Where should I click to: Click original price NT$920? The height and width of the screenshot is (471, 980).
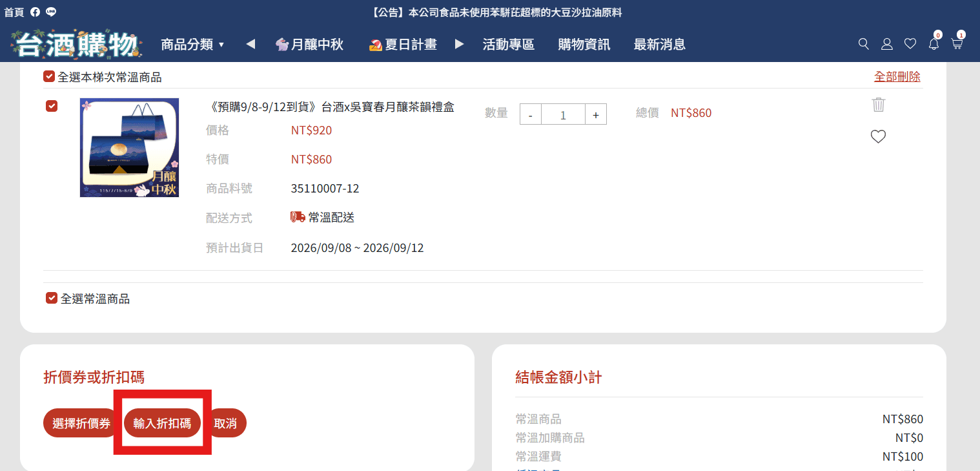[311, 131]
